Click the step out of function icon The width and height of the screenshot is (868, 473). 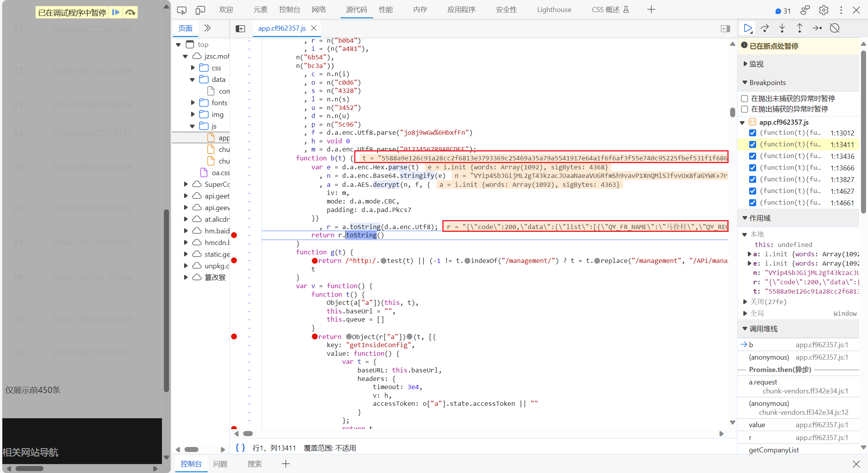pos(800,28)
